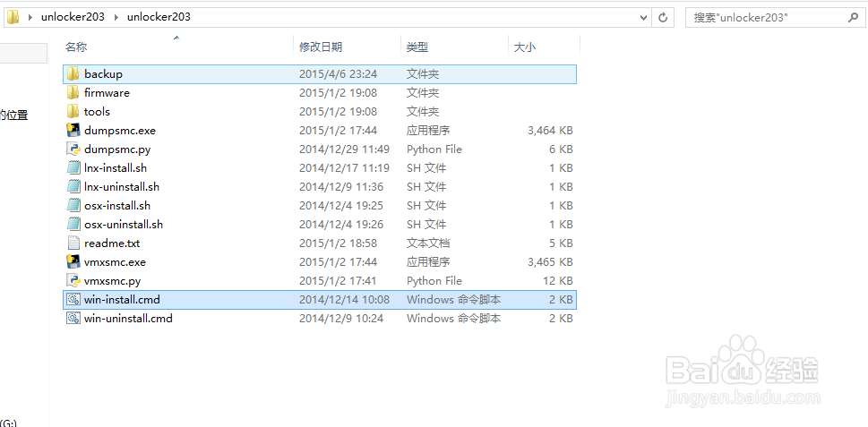Click the readme.txt document icon
868x427 pixels.
[73, 243]
